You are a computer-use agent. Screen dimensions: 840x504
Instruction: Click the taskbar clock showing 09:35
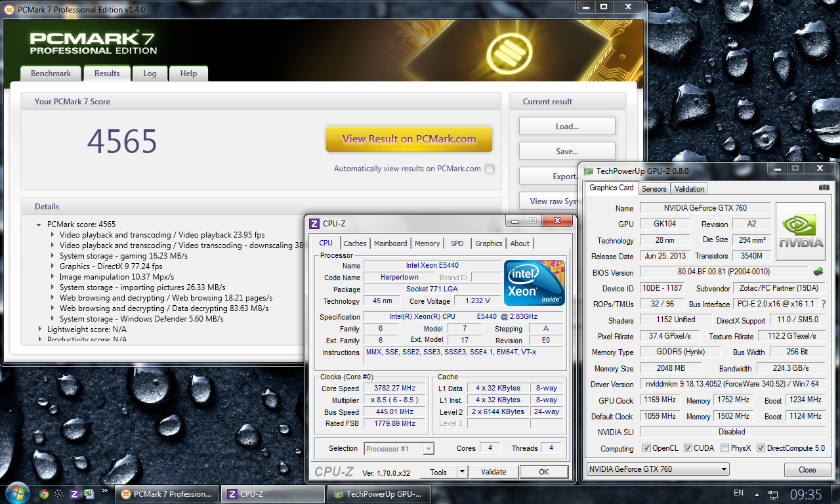(x=806, y=494)
